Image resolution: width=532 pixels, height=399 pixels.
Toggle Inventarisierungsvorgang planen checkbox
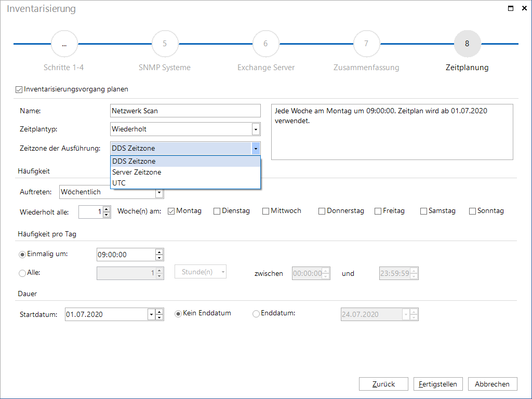coord(19,89)
